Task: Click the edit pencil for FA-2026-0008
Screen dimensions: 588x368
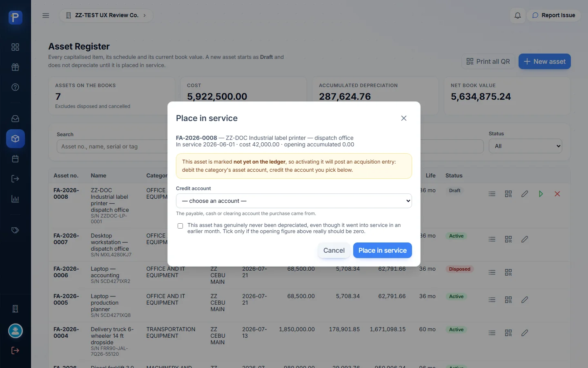Action: [525, 194]
